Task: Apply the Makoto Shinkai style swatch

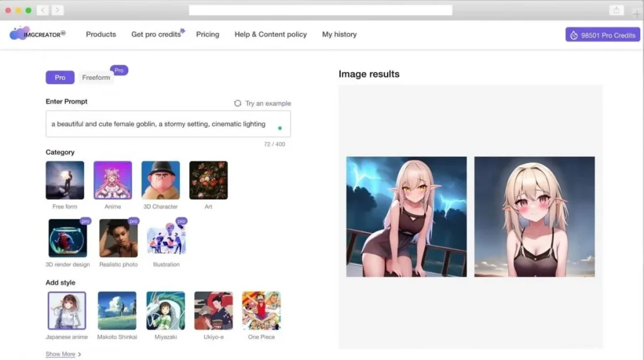Action: [117, 310]
